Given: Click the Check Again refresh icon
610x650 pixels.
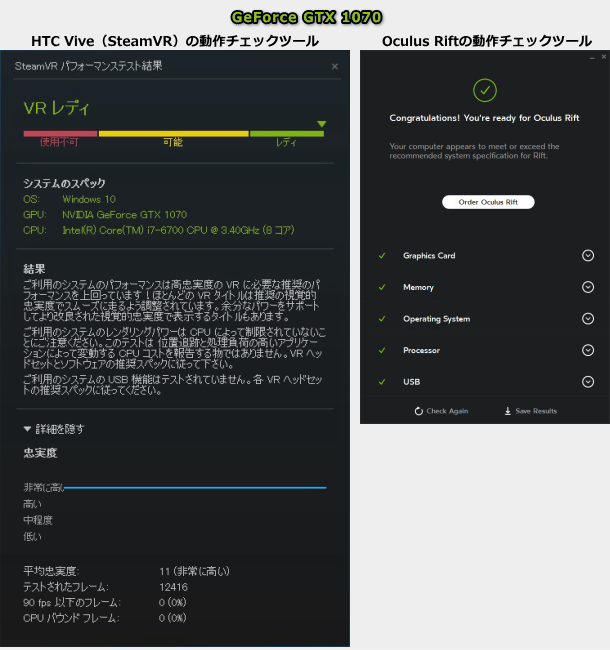Looking at the screenshot, I should pyautogui.click(x=419, y=411).
